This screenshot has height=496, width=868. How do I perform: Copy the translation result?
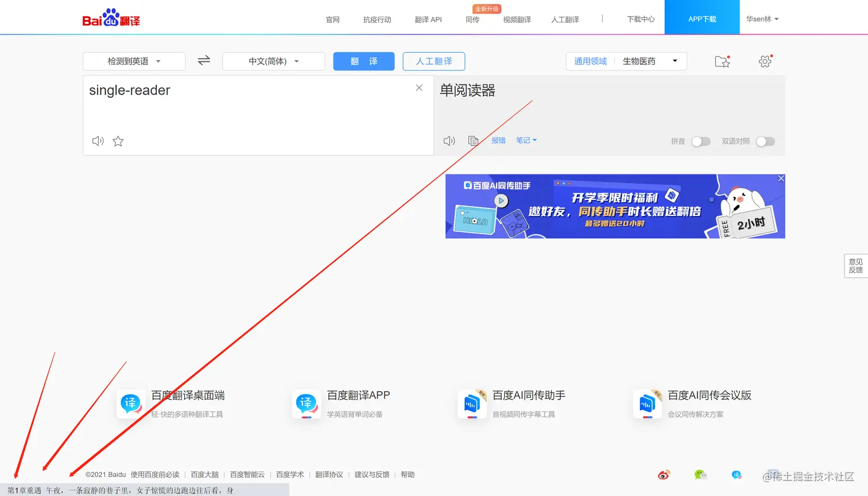(473, 140)
